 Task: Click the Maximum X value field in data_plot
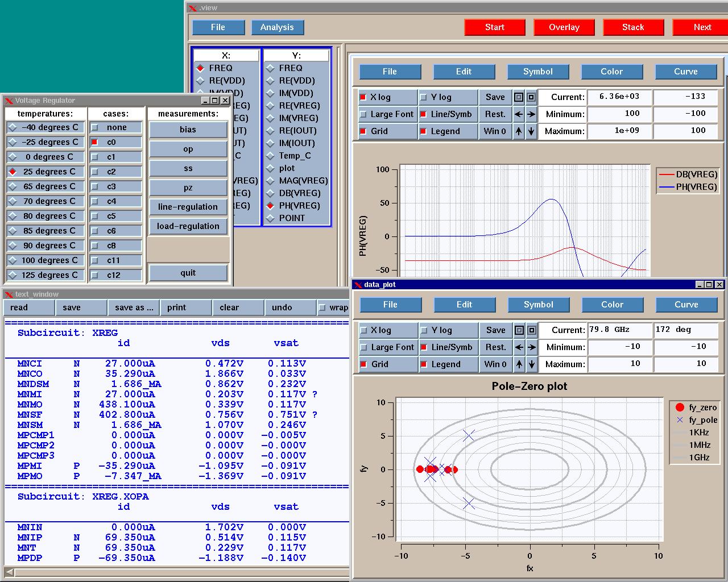[619, 364]
